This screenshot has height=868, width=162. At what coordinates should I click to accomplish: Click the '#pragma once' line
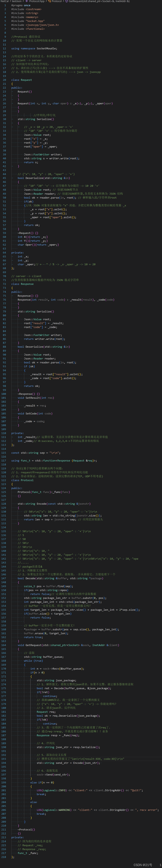[x=21, y=5]
